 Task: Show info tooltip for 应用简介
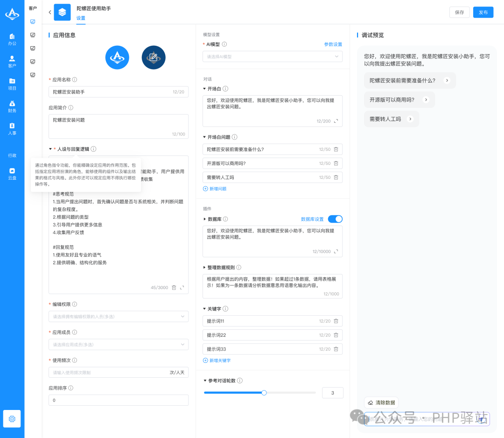71,107
